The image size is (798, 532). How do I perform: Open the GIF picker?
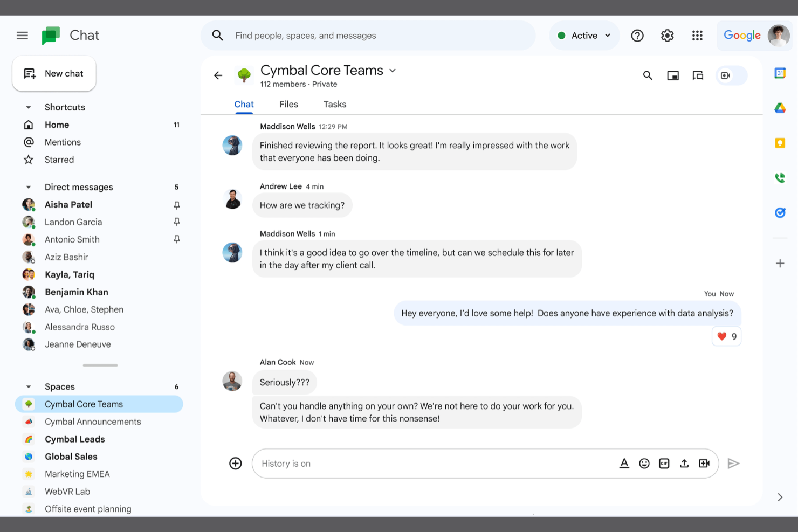click(x=664, y=463)
